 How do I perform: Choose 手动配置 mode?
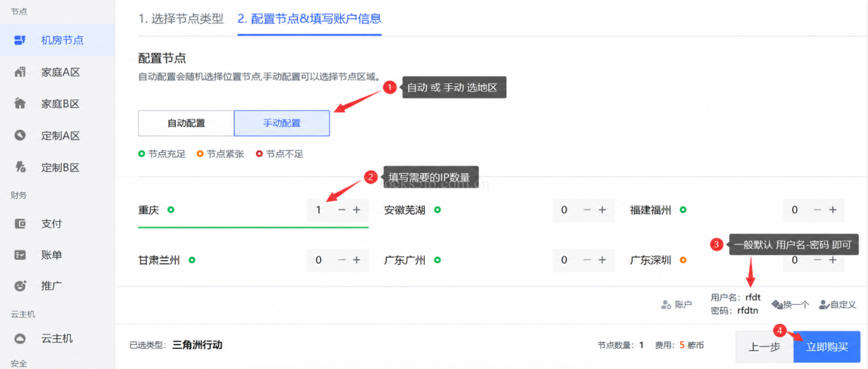(x=282, y=123)
